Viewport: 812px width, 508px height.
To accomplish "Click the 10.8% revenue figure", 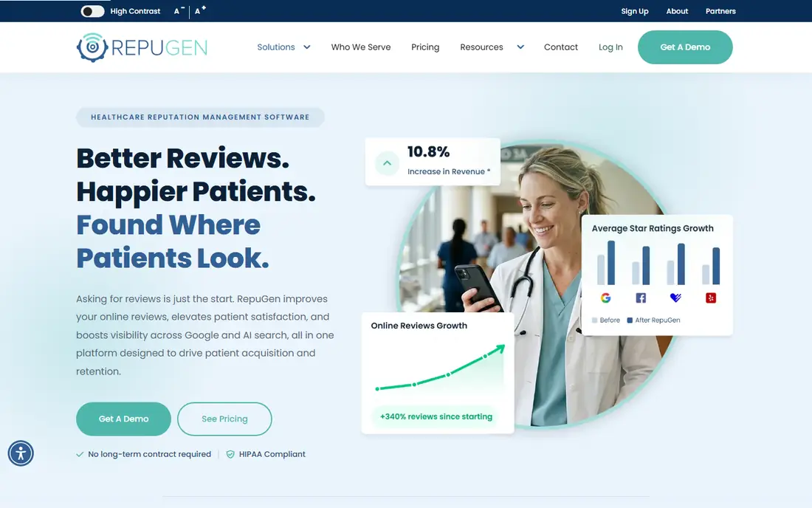I will coord(428,151).
